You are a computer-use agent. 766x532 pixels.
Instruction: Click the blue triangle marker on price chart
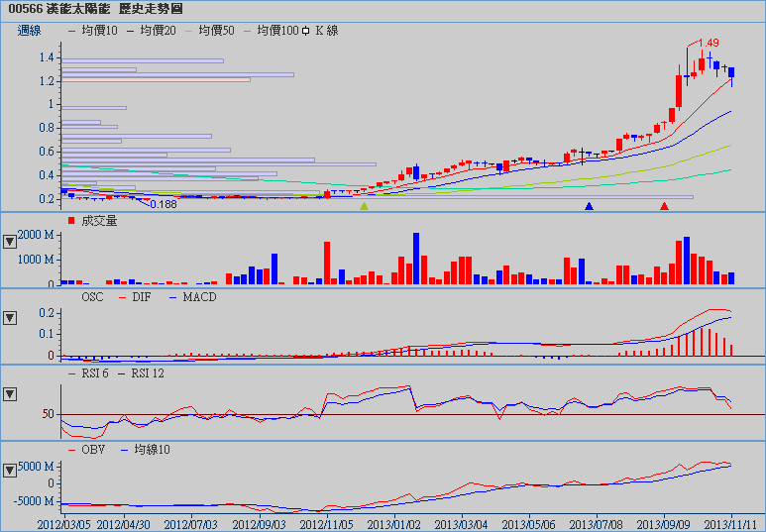[x=589, y=206]
